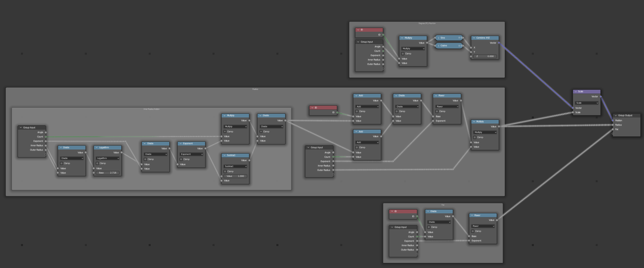Click the Exponent node's Value output socket
This screenshot has height=268, width=644.
[205, 149]
